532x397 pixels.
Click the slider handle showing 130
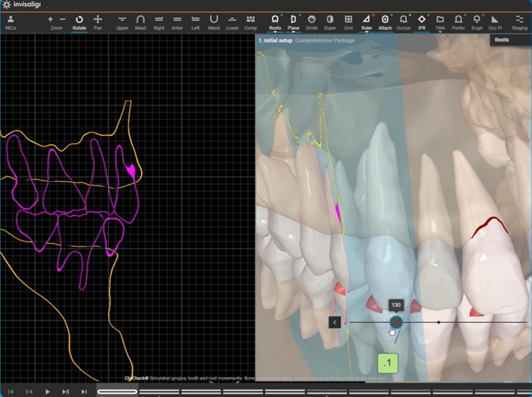395,322
